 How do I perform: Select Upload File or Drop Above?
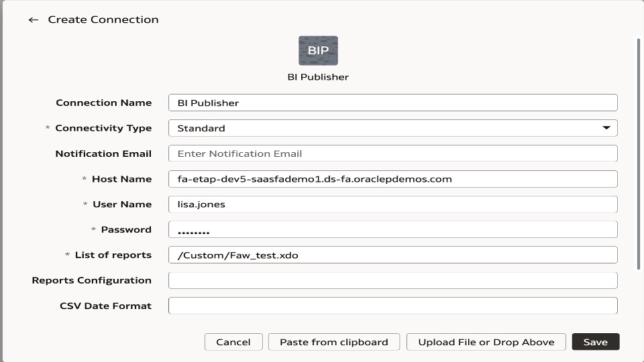[x=486, y=342]
